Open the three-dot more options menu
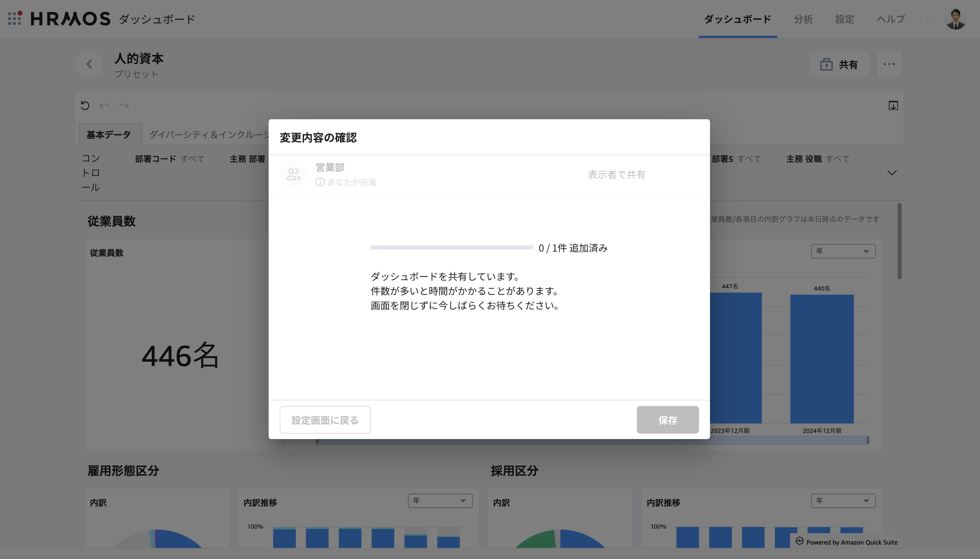This screenshot has width=980, height=559. tap(889, 64)
